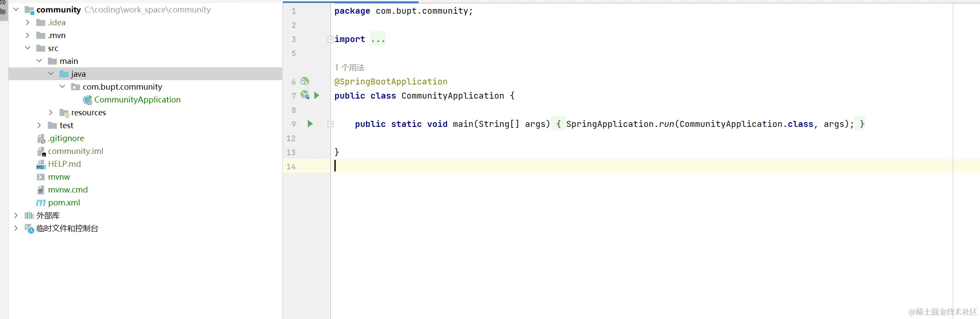Screen dimensions: 980x319
Task: Click the .mvn folder icon
Action: tap(41, 35)
